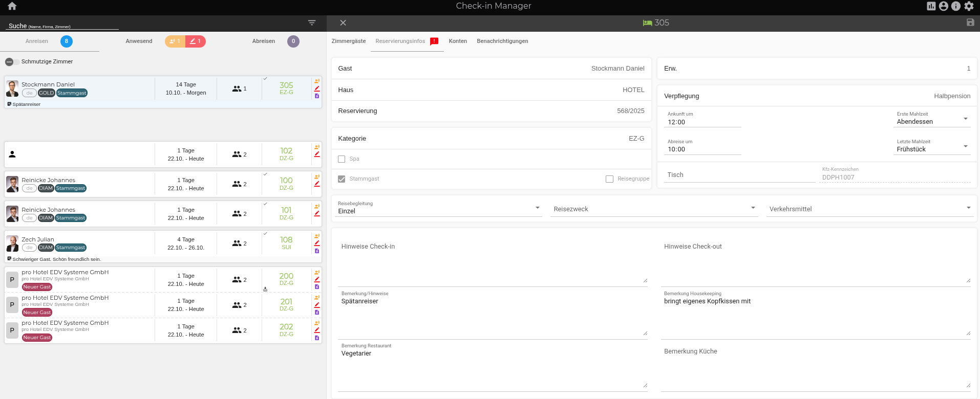Open the user account icon
Screen dimensions: 980x399
[944, 6]
